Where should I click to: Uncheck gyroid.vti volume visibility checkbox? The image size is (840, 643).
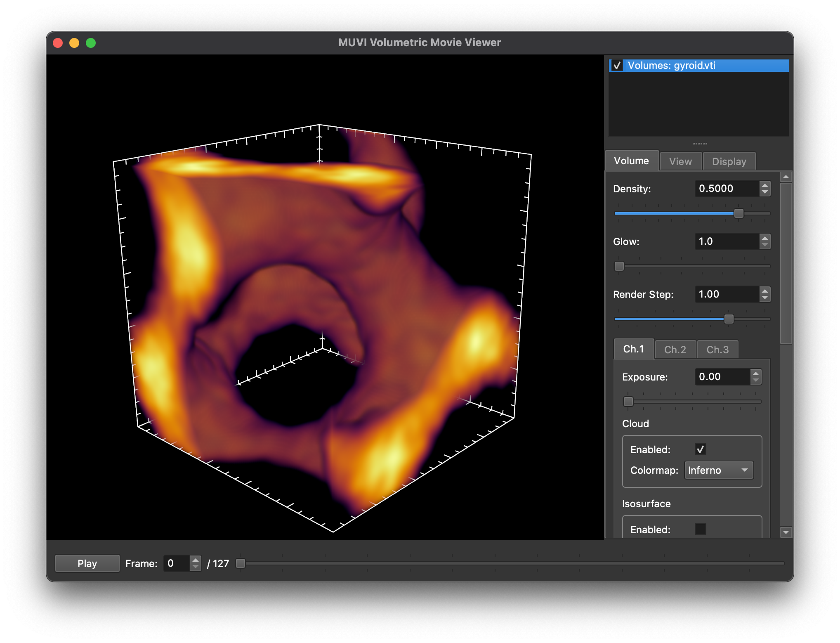pyautogui.click(x=617, y=66)
